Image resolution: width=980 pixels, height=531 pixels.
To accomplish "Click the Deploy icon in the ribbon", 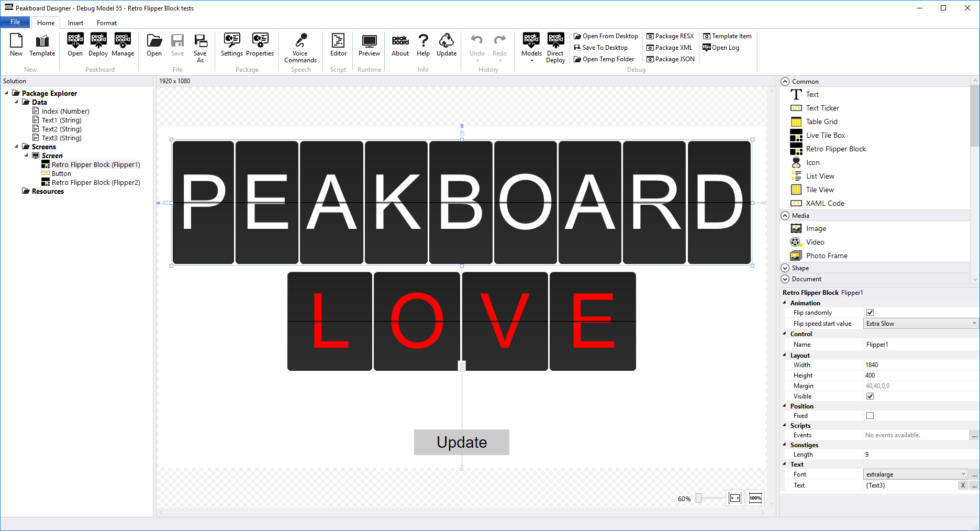I will 98,45.
